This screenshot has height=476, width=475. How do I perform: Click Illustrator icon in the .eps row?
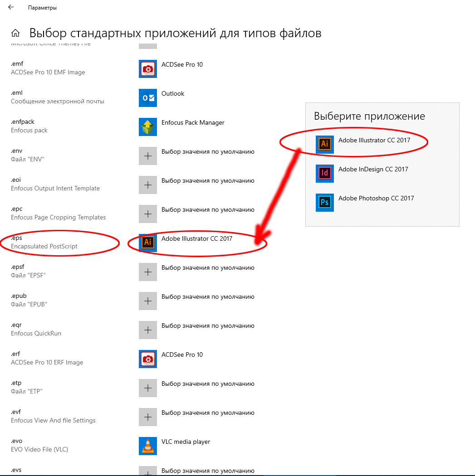point(148,243)
